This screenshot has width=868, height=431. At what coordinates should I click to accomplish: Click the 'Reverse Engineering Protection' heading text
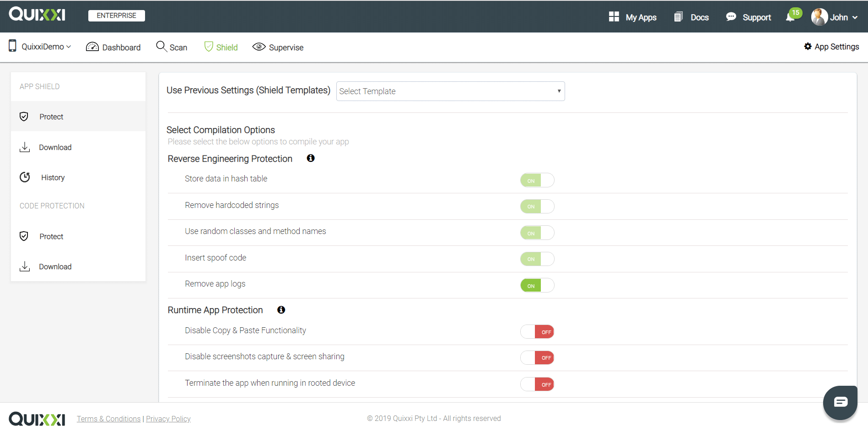click(230, 159)
